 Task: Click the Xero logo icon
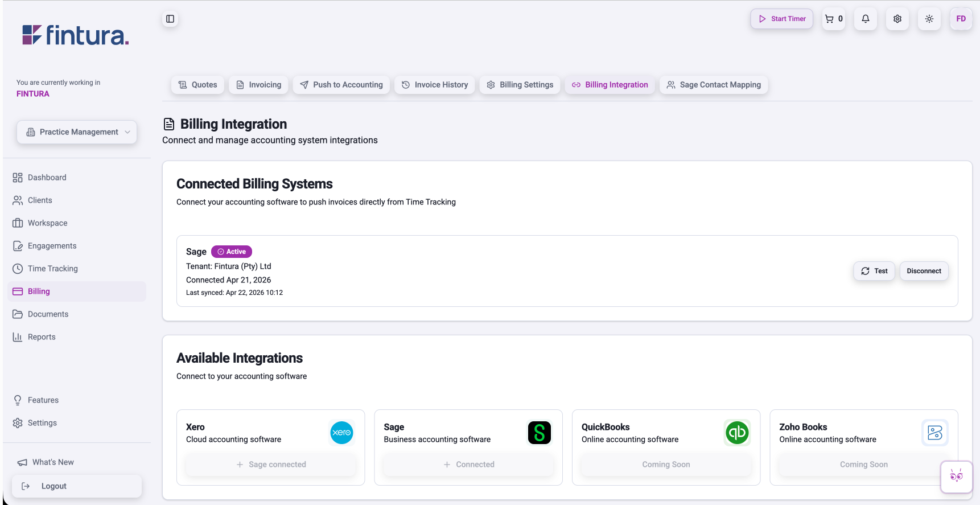click(x=341, y=433)
